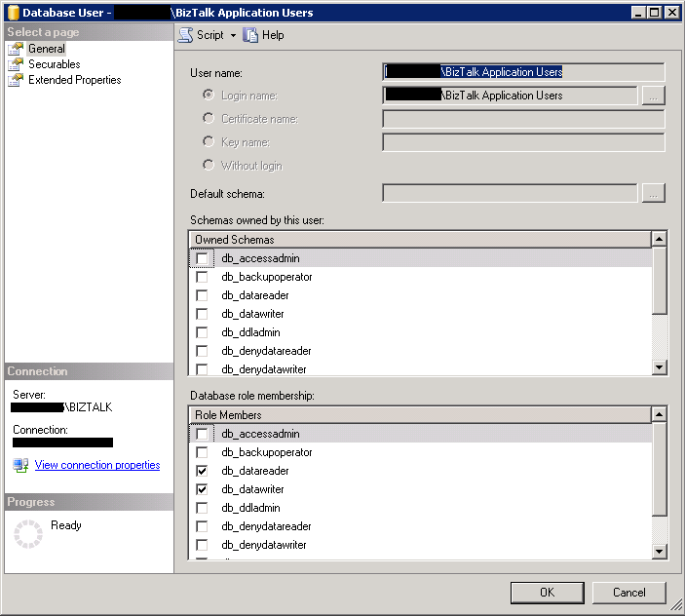Open View connection properties link
This screenshot has height=616, width=685.
96,465
